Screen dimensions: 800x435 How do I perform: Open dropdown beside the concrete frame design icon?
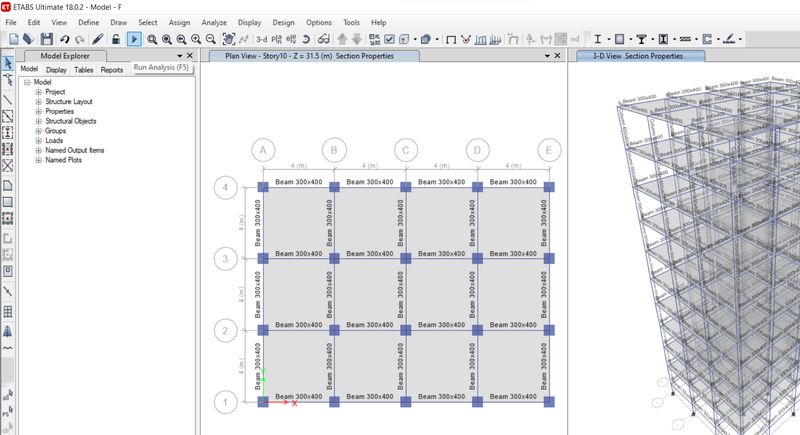(x=631, y=39)
